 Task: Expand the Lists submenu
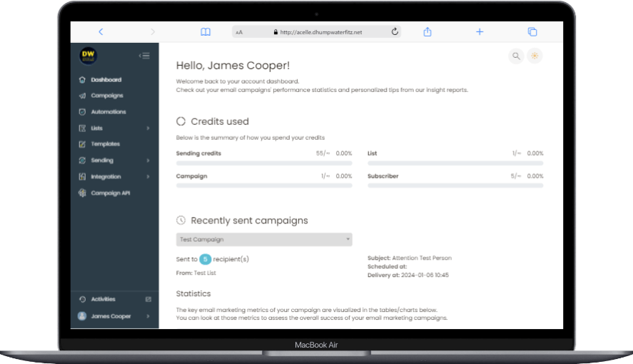(x=114, y=128)
